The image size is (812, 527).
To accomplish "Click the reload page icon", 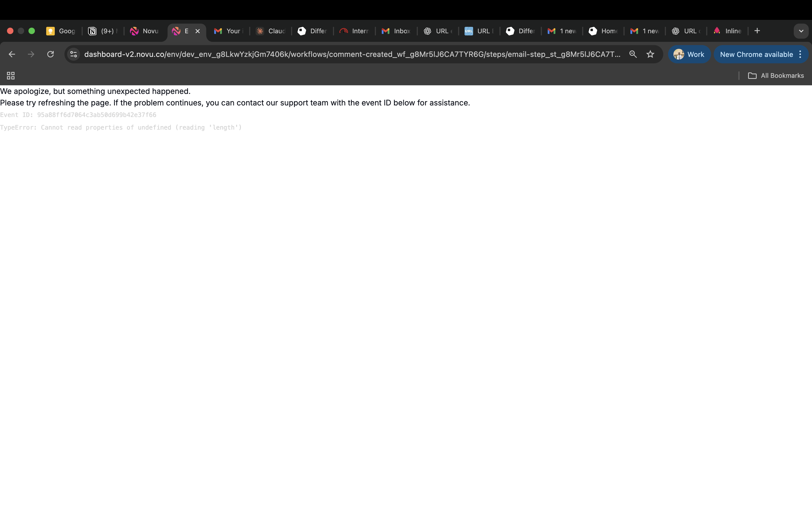I will point(50,54).
